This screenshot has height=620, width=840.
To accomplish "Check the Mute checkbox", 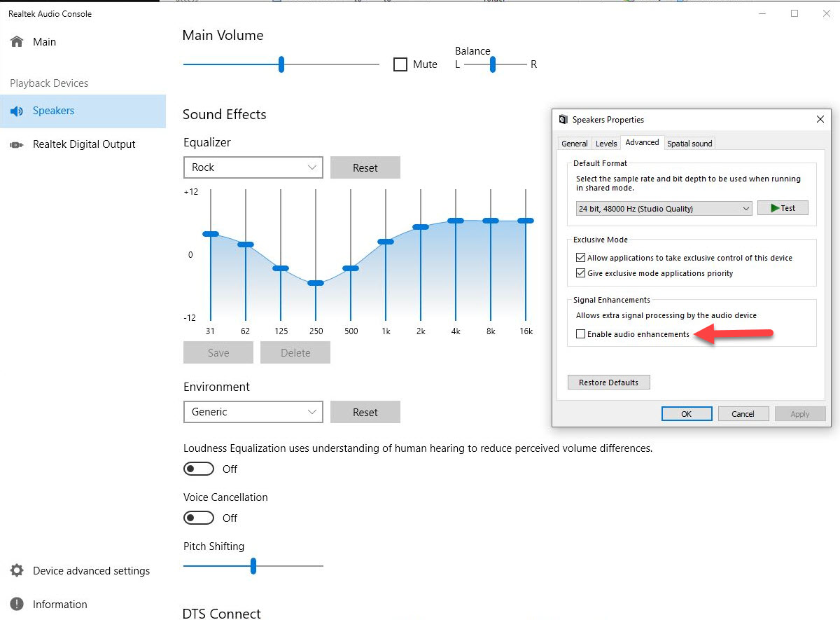I will (400, 64).
